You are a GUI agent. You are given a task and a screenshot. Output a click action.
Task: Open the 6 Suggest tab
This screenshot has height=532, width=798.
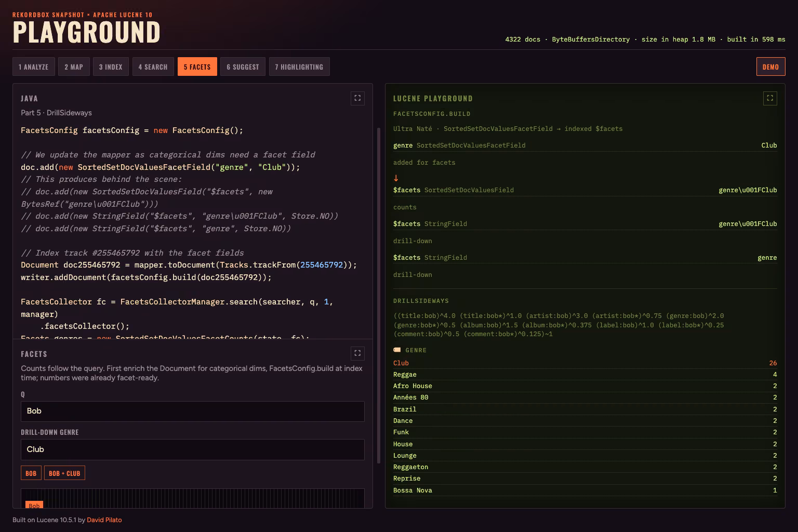[243, 66]
